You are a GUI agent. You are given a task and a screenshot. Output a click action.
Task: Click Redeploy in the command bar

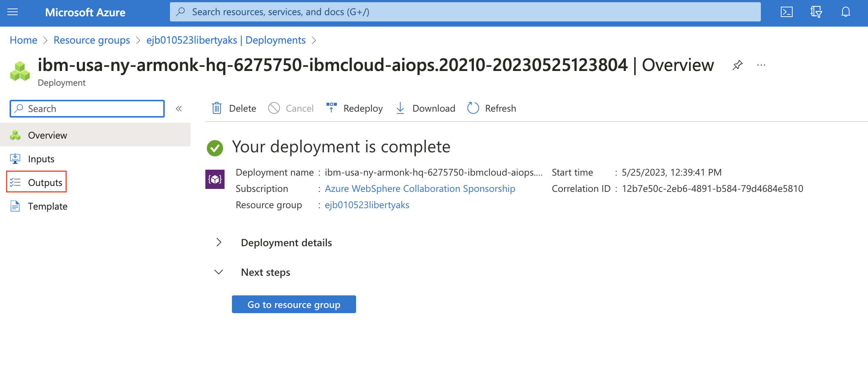tap(355, 108)
